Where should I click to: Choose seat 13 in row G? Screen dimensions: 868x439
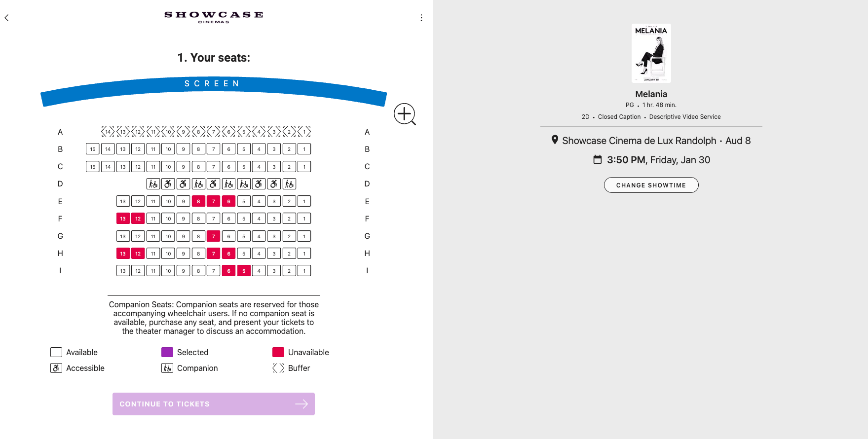[x=123, y=236]
